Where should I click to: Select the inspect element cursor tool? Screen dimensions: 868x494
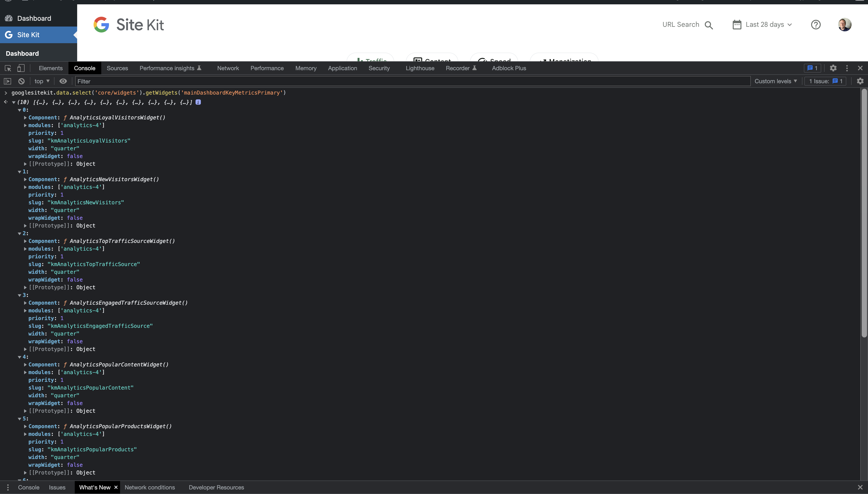(7, 68)
